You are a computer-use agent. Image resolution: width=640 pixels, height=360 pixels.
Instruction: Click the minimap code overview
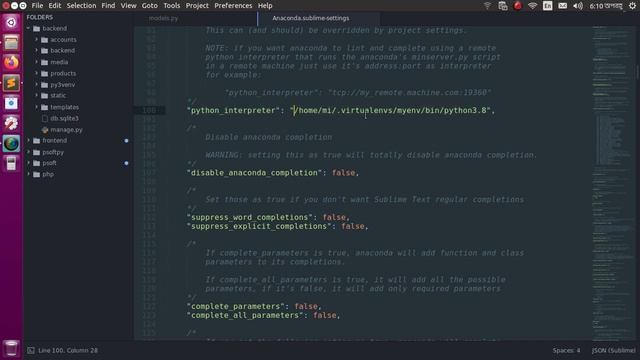(x=613, y=183)
